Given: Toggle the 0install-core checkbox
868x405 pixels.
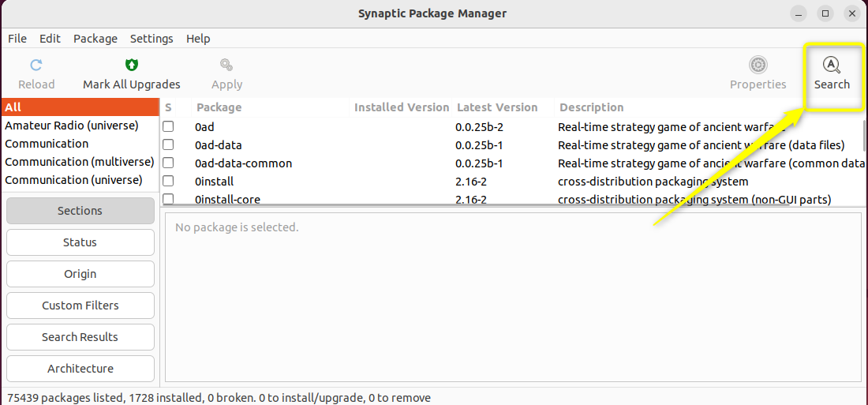Looking at the screenshot, I should tap(168, 198).
